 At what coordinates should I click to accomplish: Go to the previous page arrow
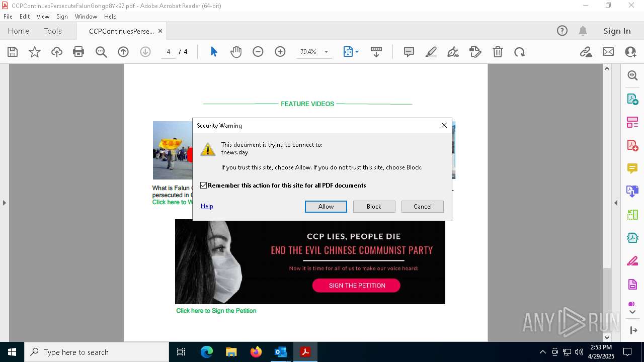(123, 52)
